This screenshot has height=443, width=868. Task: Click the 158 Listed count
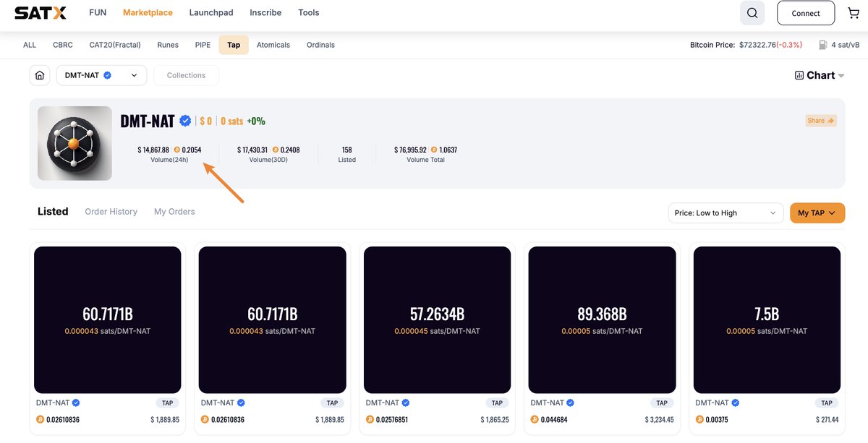pos(347,150)
